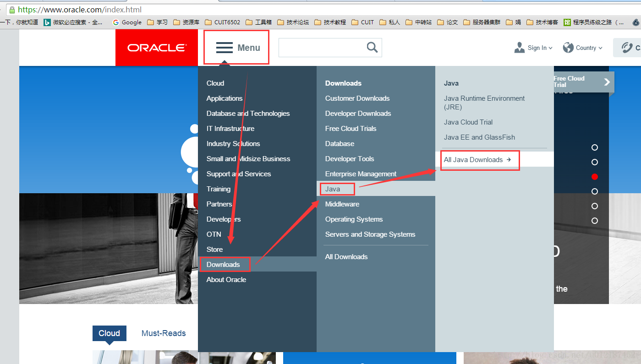Select the red active carousel dot
This screenshot has width=641, height=364.
595,177
